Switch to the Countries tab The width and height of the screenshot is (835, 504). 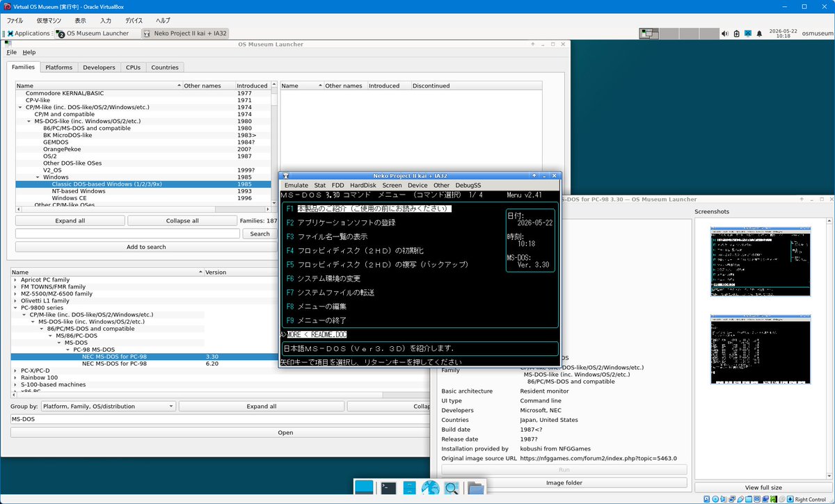pos(165,67)
